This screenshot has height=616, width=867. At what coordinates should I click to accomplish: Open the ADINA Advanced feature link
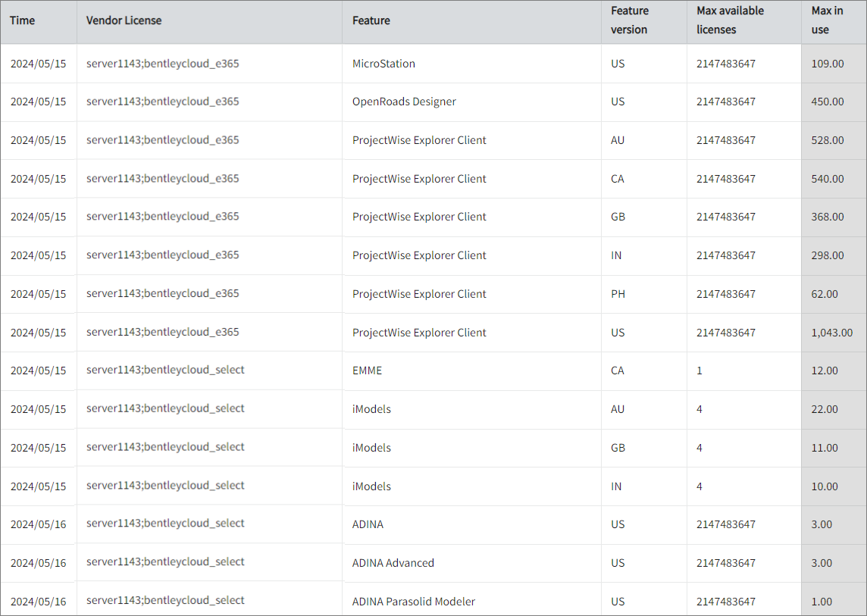click(391, 563)
